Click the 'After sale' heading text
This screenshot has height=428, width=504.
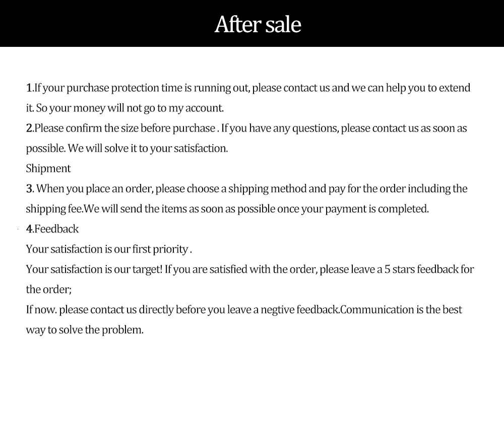[258, 24]
